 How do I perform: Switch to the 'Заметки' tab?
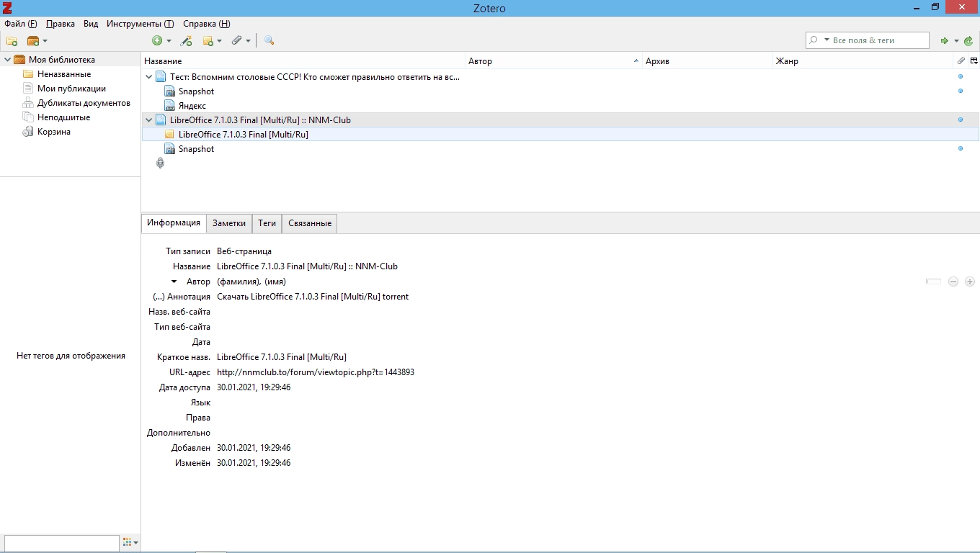coord(229,224)
